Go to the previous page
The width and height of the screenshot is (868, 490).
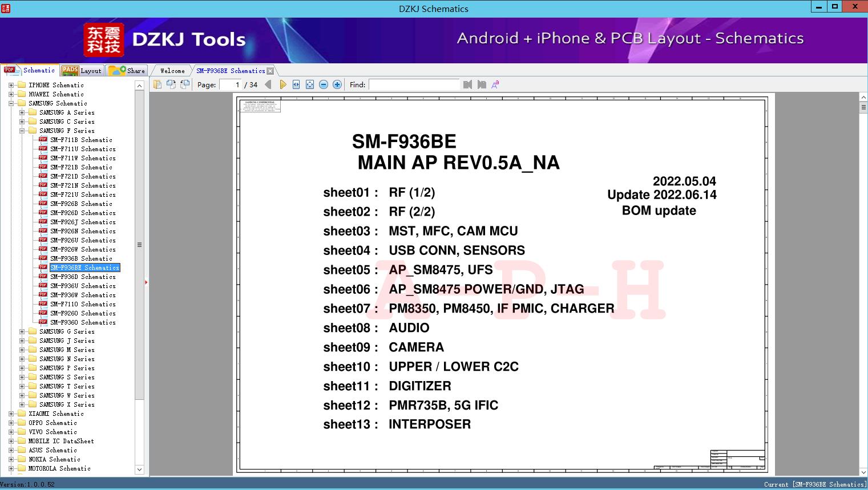coord(268,84)
